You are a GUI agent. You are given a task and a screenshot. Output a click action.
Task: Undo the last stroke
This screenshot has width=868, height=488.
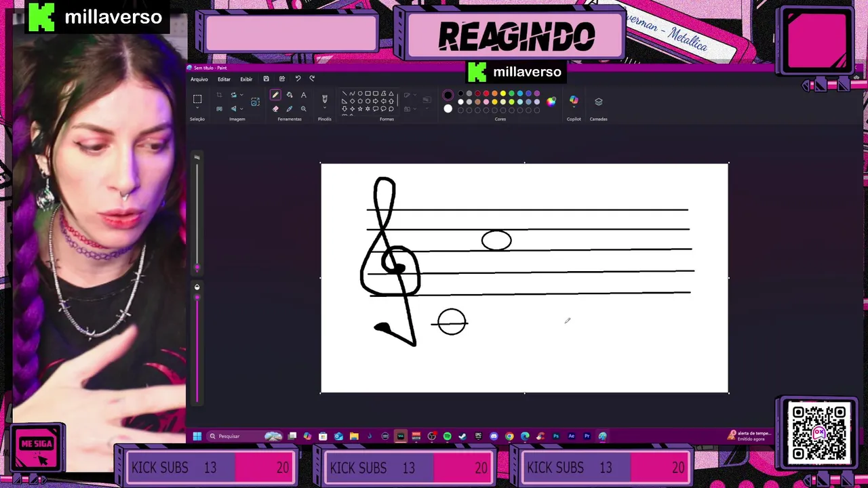pos(298,79)
